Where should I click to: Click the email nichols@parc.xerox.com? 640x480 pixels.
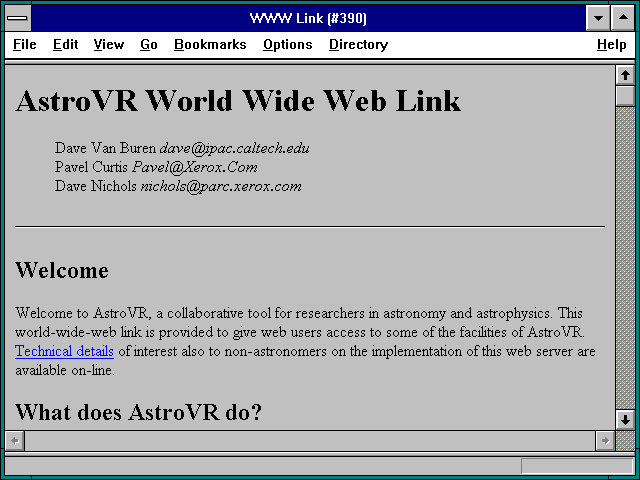pos(221,187)
